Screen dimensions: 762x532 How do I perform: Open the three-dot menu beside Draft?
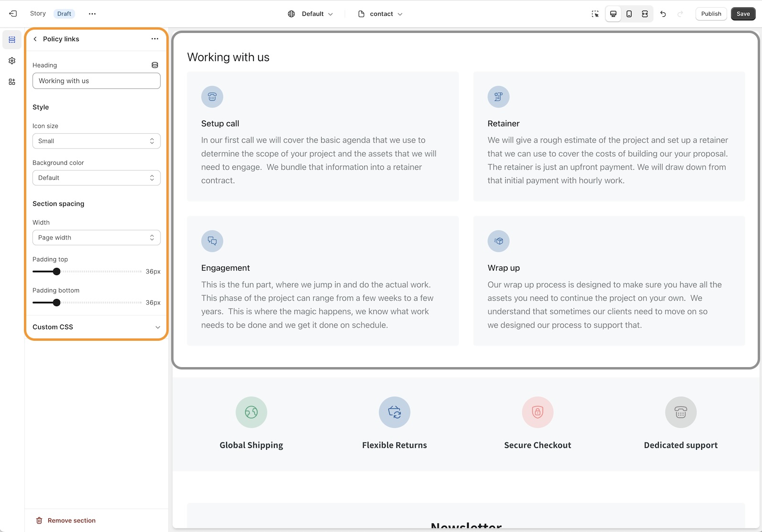coord(92,14)
